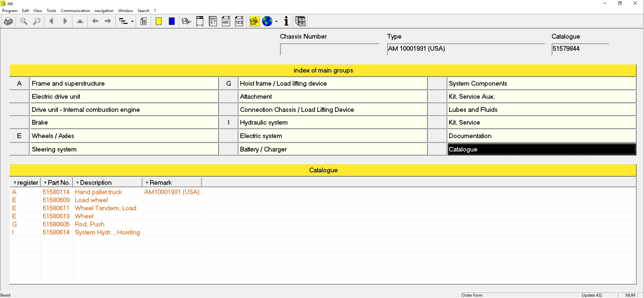Click the blank page document icon
The width and height of the screenshot is (644, 298).
point(200,21)
